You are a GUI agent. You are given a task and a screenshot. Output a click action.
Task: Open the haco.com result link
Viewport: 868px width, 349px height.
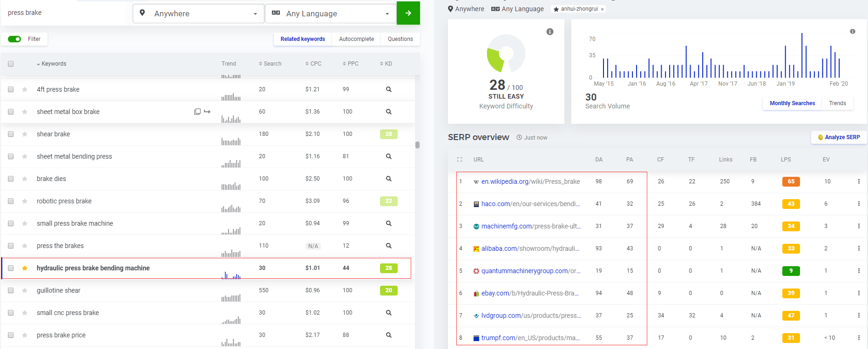pos(530,204)
